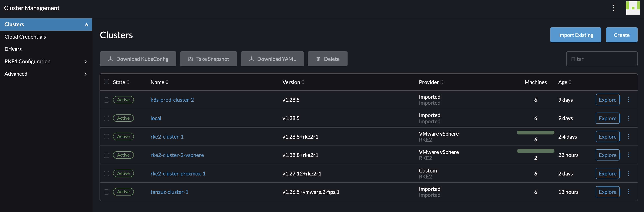Click the Download KubeConfig icon
644x212 pixels.
pos(110,59)
